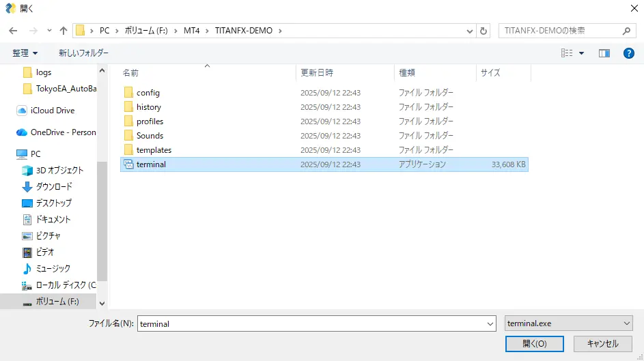Click the TITANFX-DEMO search box

pyautogui.click(x=560, y=31)
